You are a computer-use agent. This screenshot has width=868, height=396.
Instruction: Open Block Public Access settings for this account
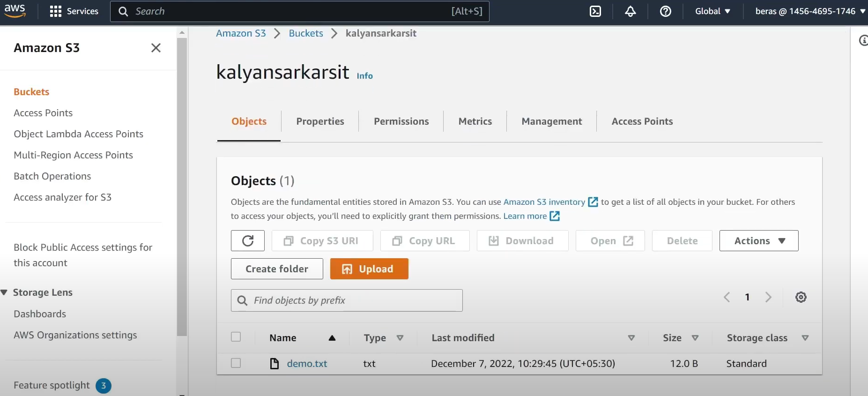83,255
